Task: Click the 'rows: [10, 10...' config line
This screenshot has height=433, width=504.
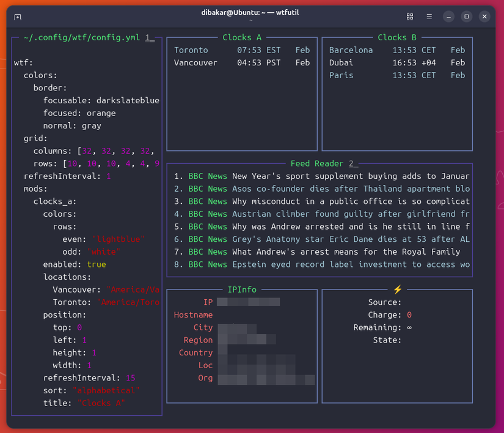Action: coord(97,164)
